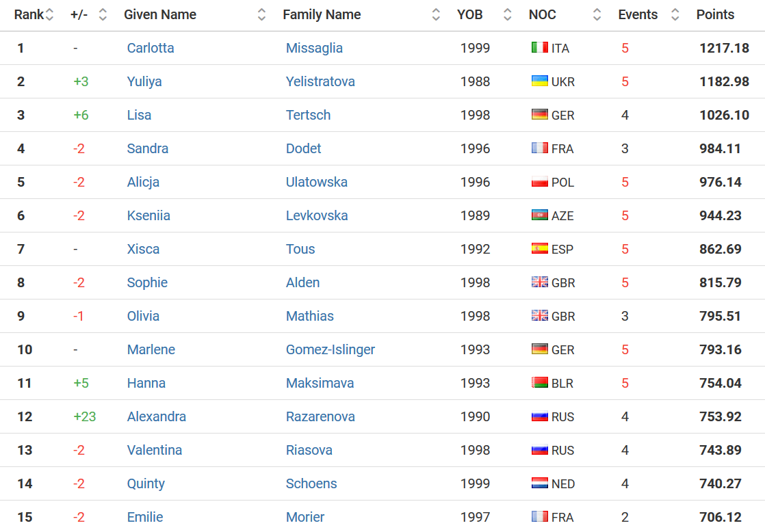Image resolution: width=765 pixels, height=532 pixels.
Task: Sort by Given Name column arrows
Action: click(x=261, y=14)
